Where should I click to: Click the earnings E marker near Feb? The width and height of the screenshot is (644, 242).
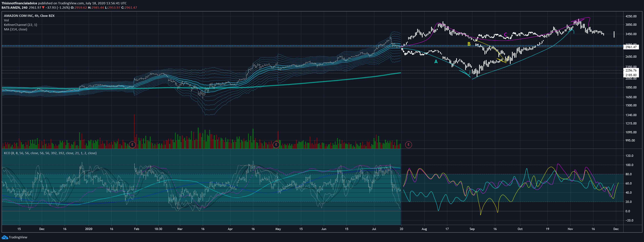point(132,144)
